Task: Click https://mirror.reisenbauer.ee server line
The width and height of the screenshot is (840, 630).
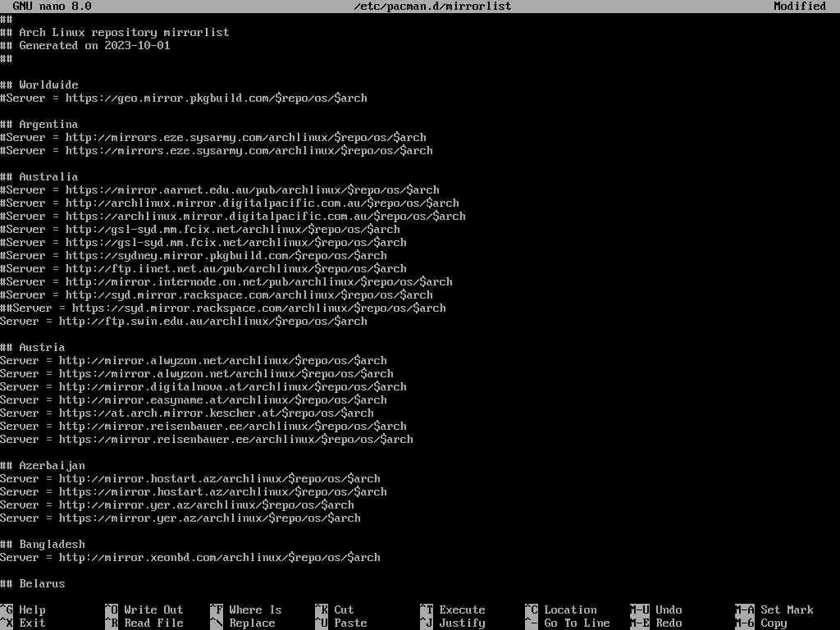Action: pos(207,440)
